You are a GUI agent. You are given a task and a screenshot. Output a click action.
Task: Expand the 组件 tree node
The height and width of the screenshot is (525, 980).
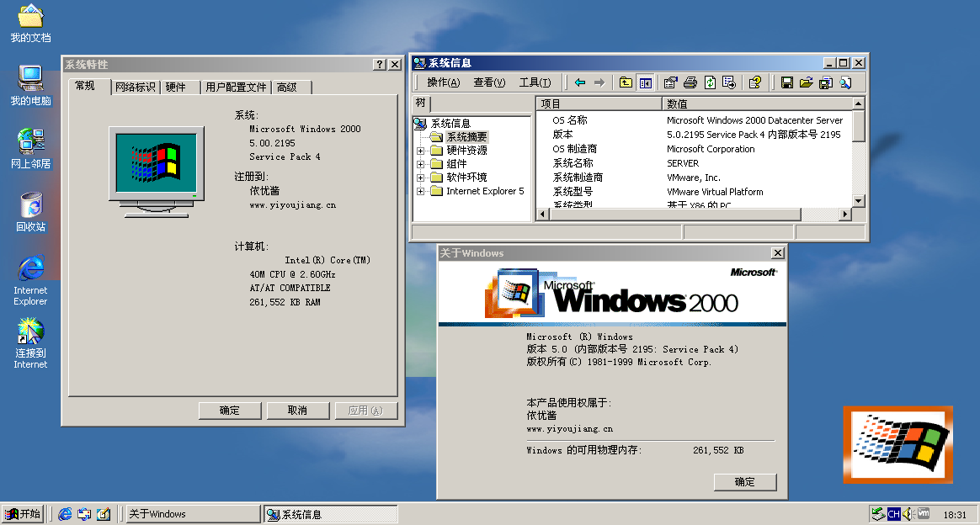(x=421, y=164)
